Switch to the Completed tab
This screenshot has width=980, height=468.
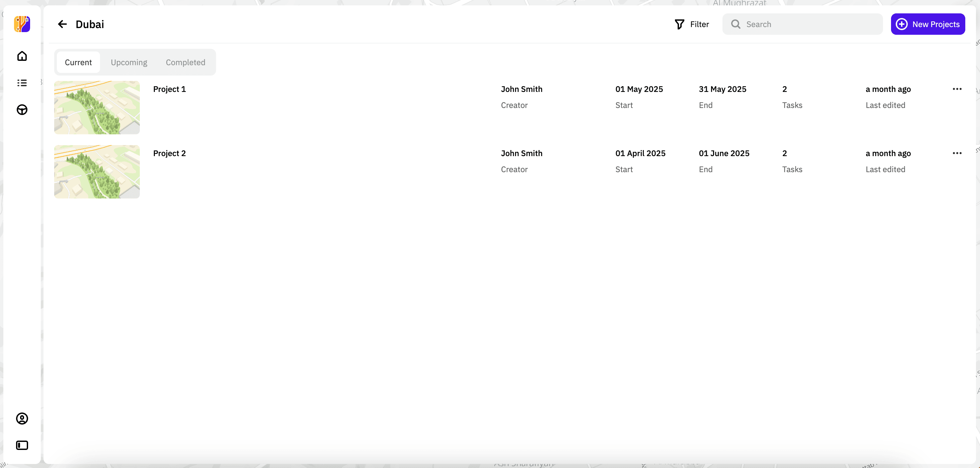(185, 62)
